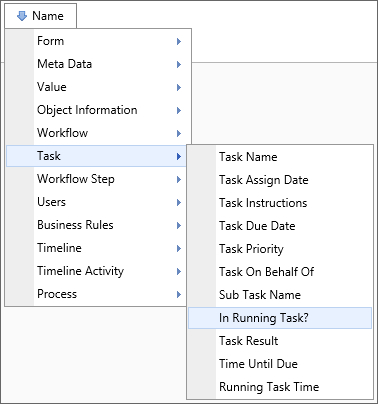Expand the Form submenu arrow
The image size is (378, 404).
179,41
